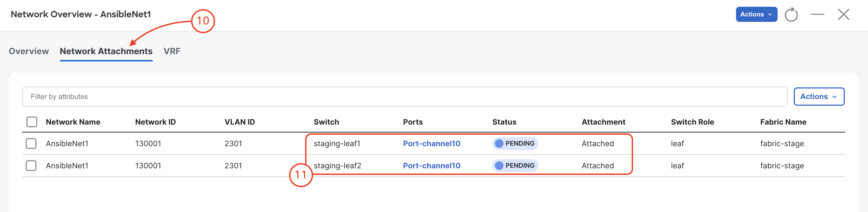Minimize the Network Overview panel
The width and height of the screenshot is (868, 212).
818,15
